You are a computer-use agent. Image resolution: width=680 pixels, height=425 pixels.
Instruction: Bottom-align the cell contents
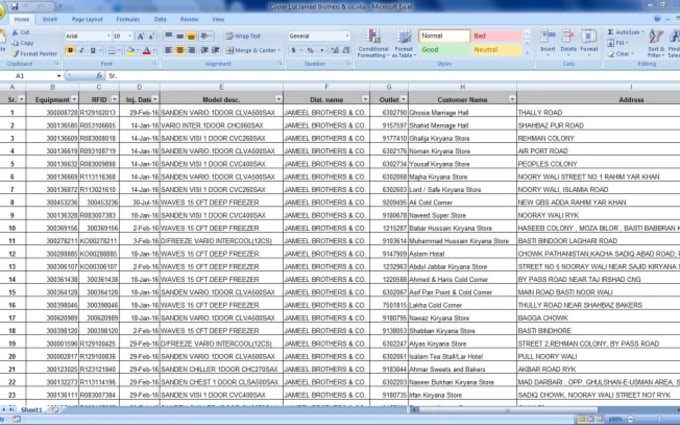191,36
